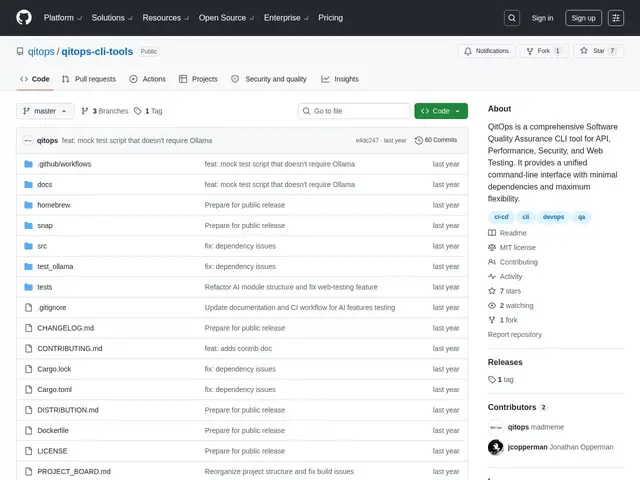Click the qitops avatar in commit row
Image resolution: width=640 pixels, height=480 pixels.
28,140
